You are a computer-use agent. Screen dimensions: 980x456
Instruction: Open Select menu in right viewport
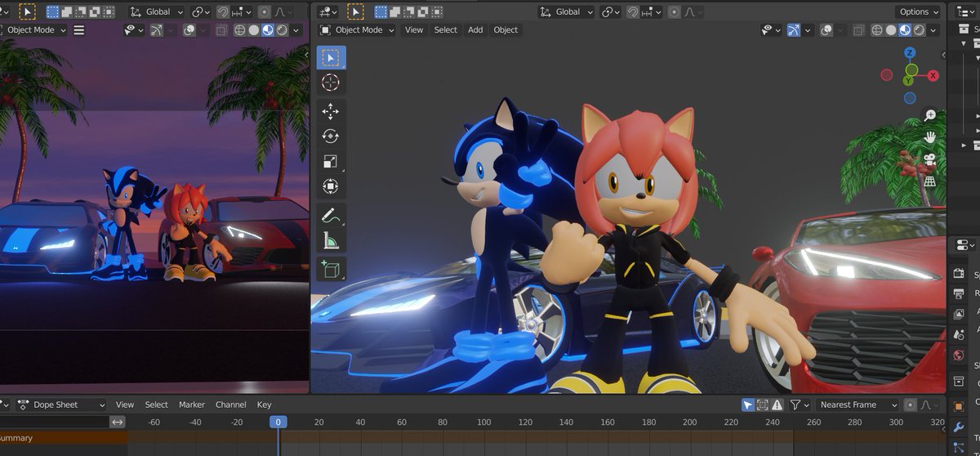446,30
